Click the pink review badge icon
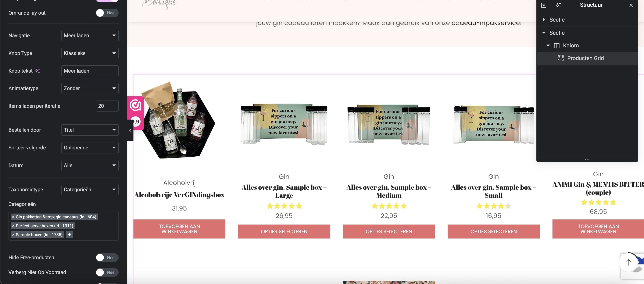This screenshot has height=284, width=644. point(135,105)
